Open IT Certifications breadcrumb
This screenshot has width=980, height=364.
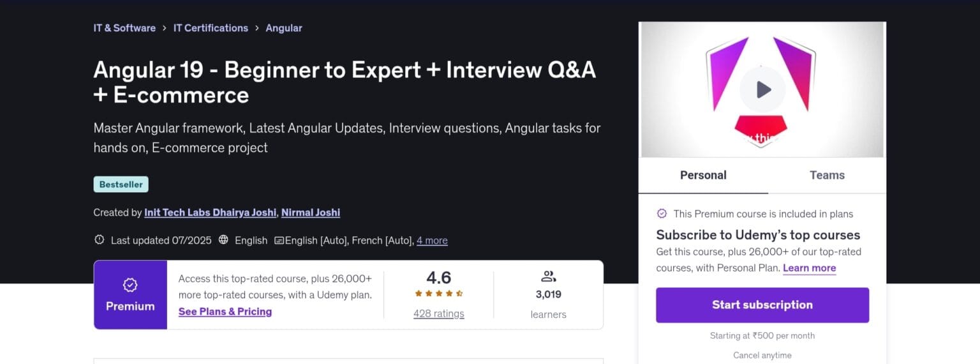pyautogui.click(x=211, y=28)
